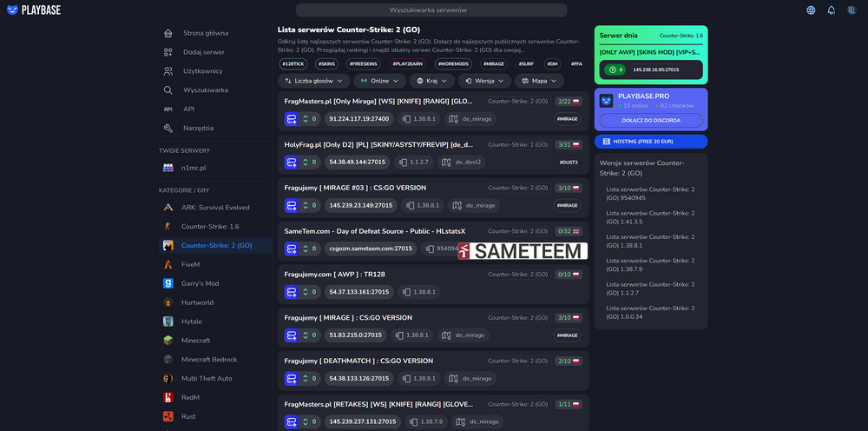Select Counter-Strike: 1.6 category icon

pyautogui.click(x=168, y=227)
